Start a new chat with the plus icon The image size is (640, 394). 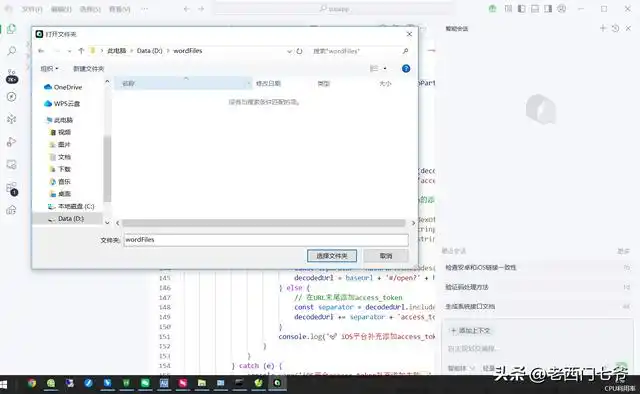[603, 28]
